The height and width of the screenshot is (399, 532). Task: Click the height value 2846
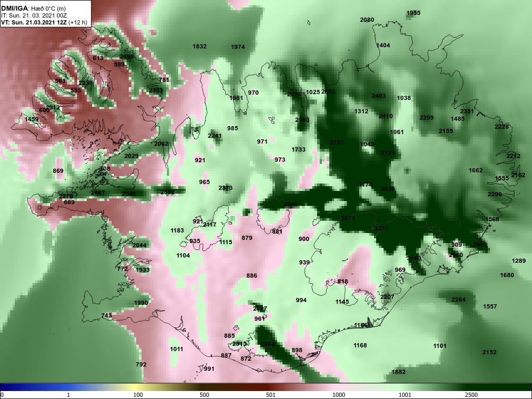[290, 204]
